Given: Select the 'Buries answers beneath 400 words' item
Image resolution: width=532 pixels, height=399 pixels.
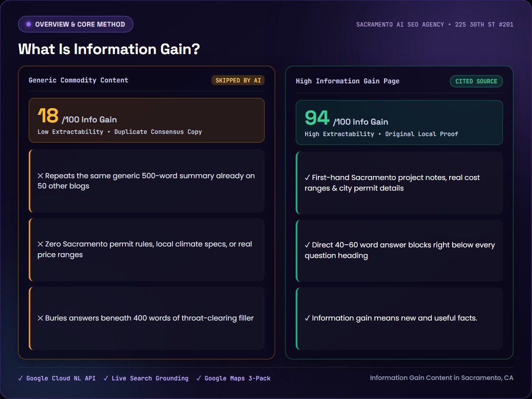Looking at the screenshot, I should coord(147,318).
